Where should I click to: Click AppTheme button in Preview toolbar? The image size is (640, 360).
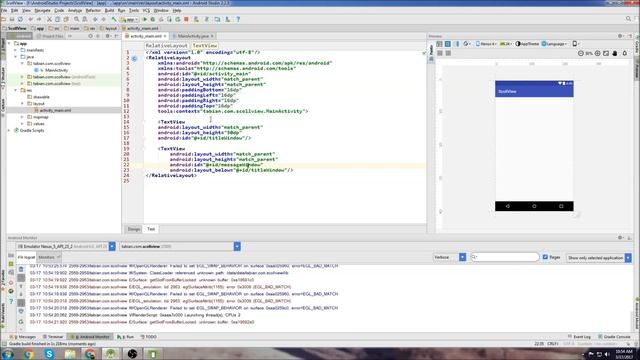[527, 44]
